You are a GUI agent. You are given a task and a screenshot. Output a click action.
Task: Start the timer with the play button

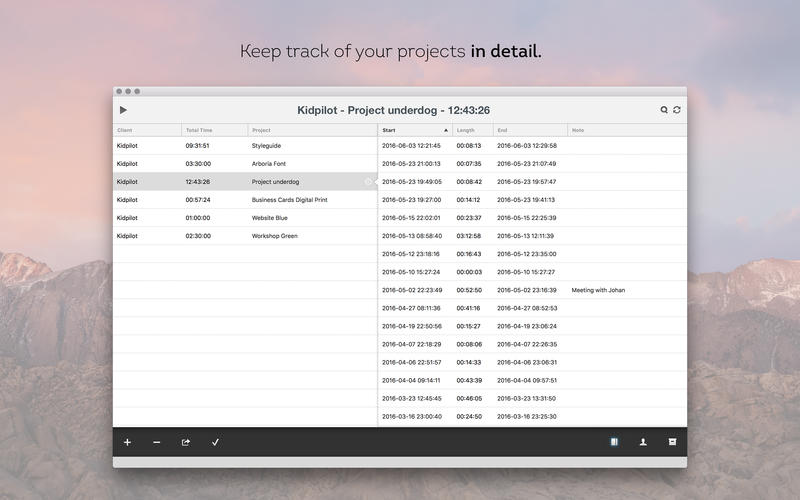coord(123,110)
